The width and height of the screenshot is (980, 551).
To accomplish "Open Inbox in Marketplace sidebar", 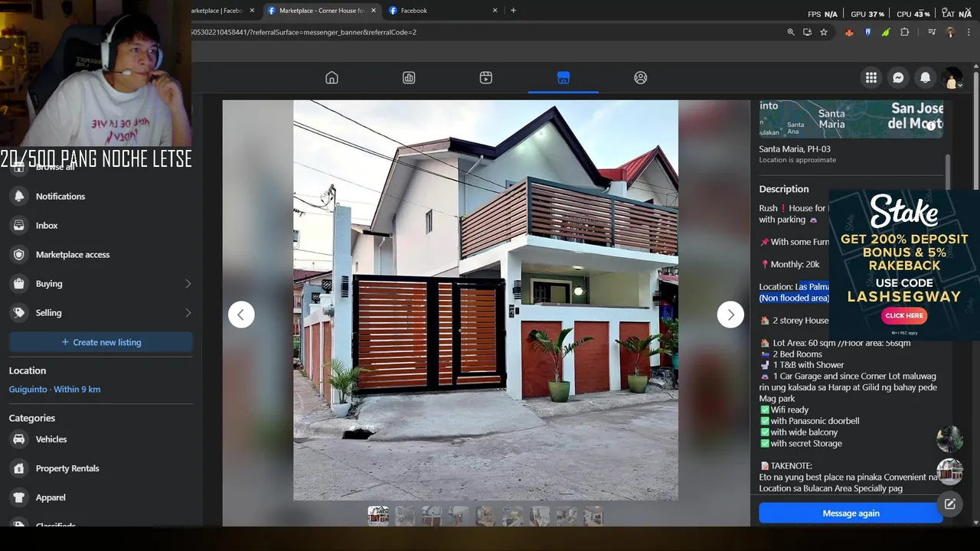I will coord(101,226).
